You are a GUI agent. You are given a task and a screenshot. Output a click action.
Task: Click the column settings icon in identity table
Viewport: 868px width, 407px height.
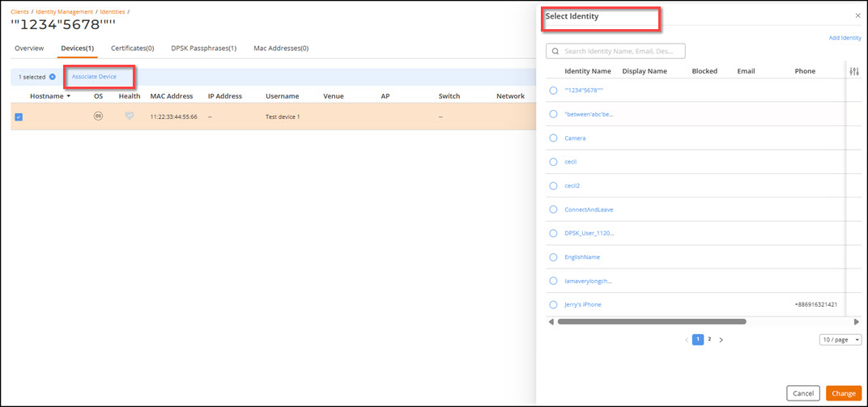pyautogui.click(x=853, y=71)
